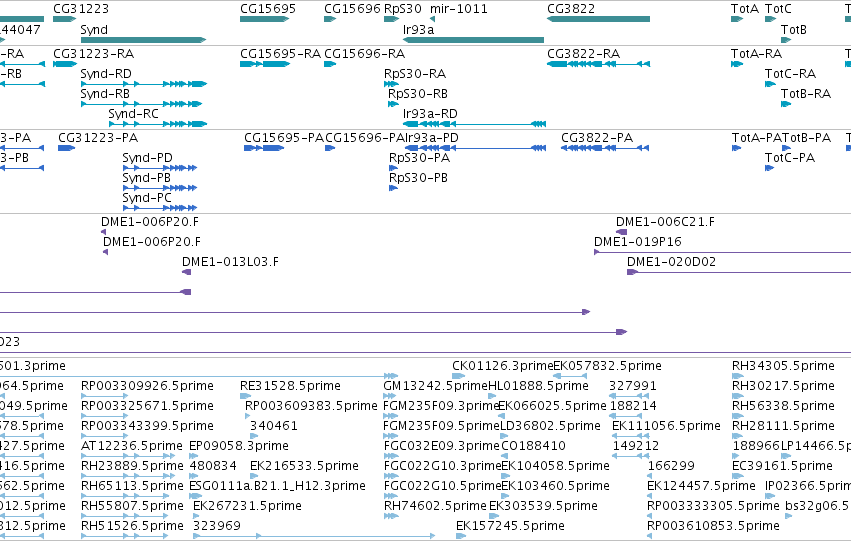Click the Synd-PC protein label
This screenshot has width=851, height=541.
(147, 198)
